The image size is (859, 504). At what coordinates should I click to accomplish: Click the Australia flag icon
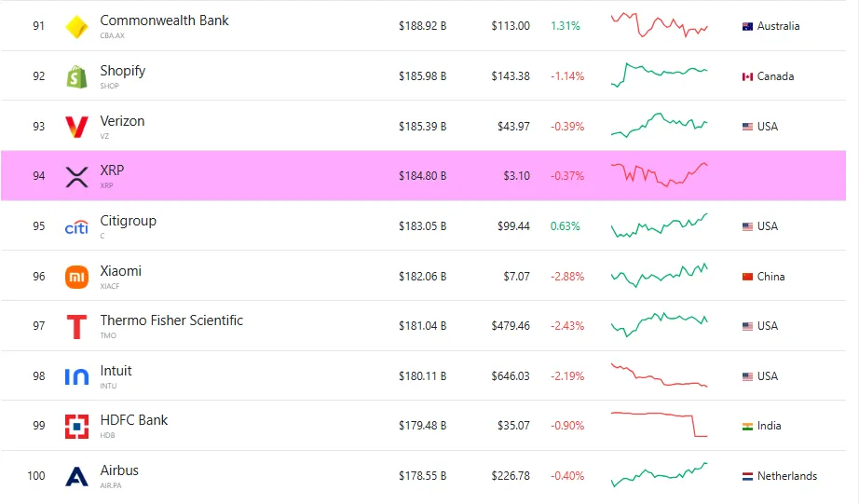click(747, 26)
